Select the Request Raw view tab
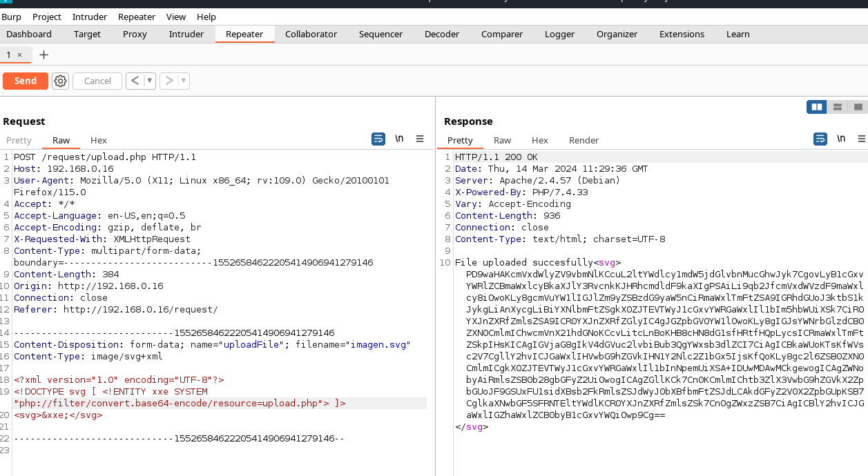The image size is (868, 476). (61, 140)
